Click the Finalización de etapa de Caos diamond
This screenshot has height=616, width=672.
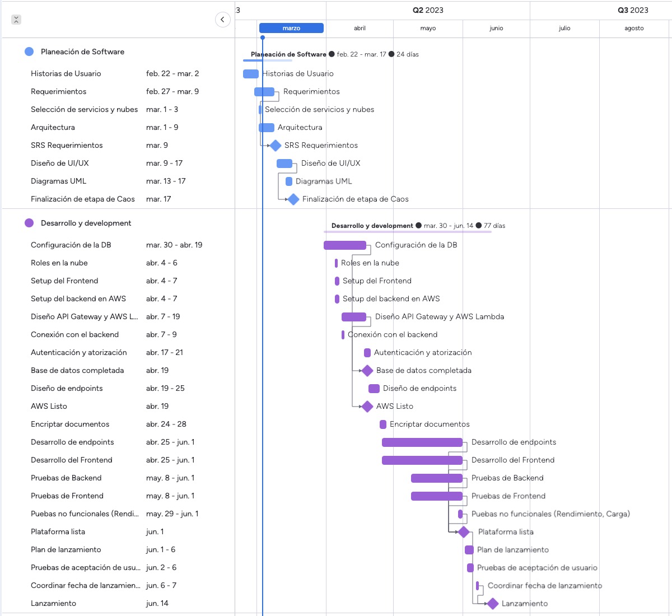tap(292, 199)
